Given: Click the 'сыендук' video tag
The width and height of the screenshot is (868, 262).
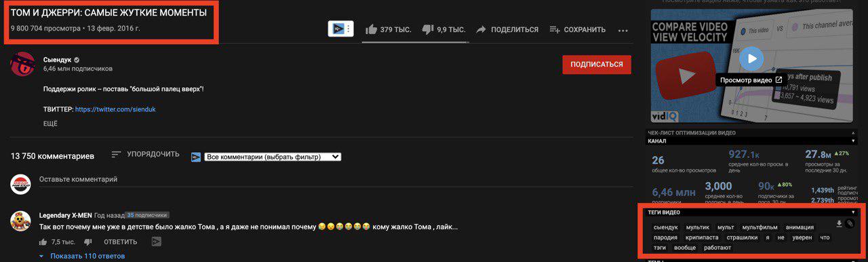Looking at the screenshot, I should tap(665, 227).
